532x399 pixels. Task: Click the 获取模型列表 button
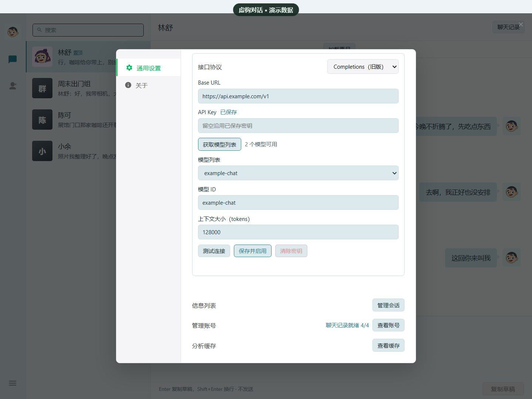pos(219,144)
